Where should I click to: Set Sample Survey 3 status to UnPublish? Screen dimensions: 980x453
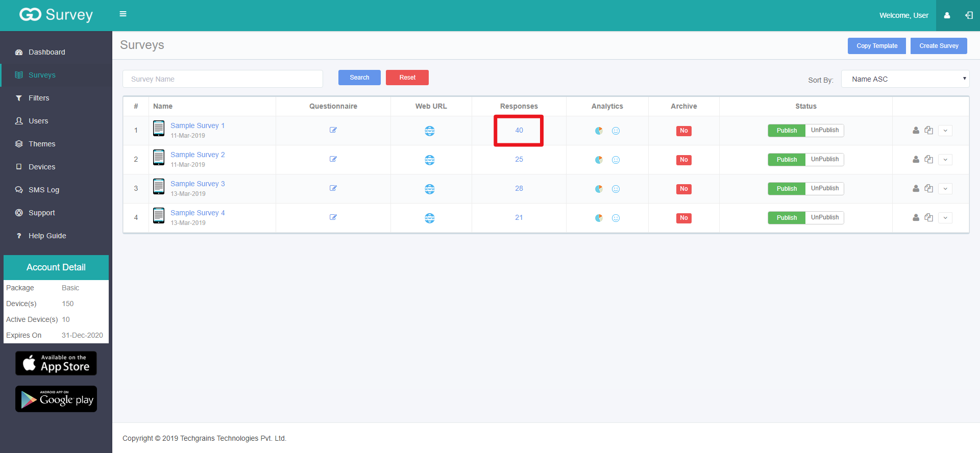tap(825, 189)
